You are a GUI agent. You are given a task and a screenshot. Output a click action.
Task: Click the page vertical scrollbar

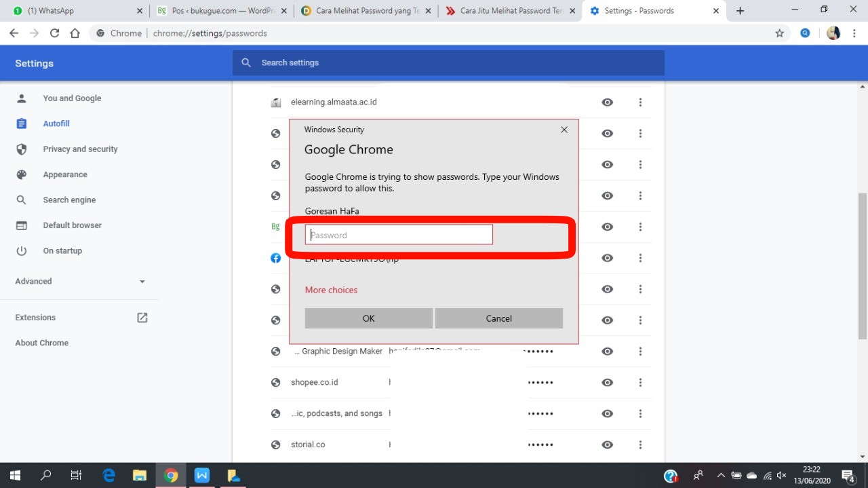click(862, 271)
